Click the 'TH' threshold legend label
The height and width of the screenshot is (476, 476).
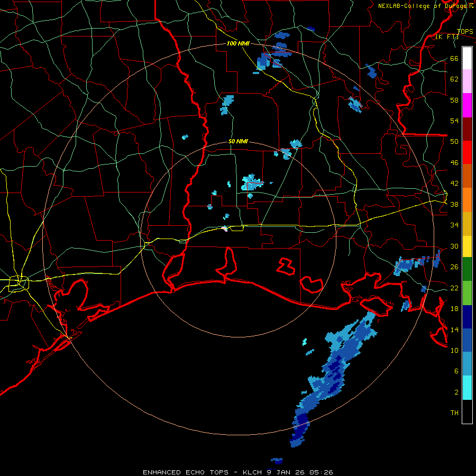[x=454, y=413]
